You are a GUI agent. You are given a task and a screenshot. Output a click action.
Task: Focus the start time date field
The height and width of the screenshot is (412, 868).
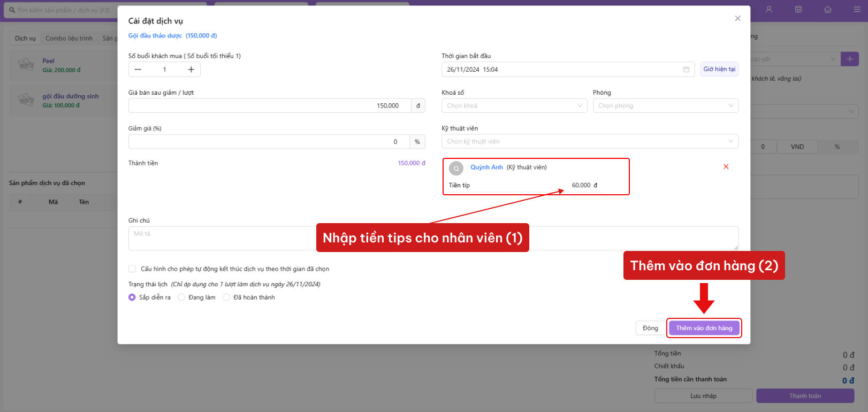point(568,70)
